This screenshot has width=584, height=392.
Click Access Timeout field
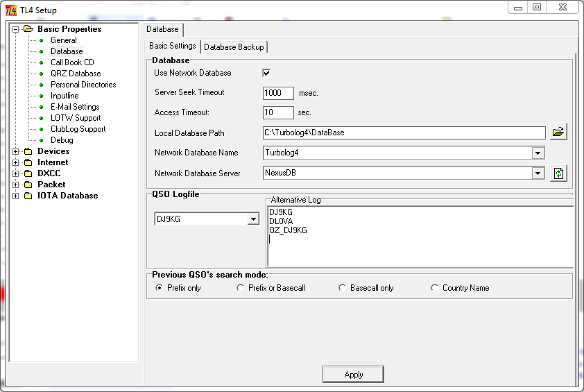coord(278,112)
